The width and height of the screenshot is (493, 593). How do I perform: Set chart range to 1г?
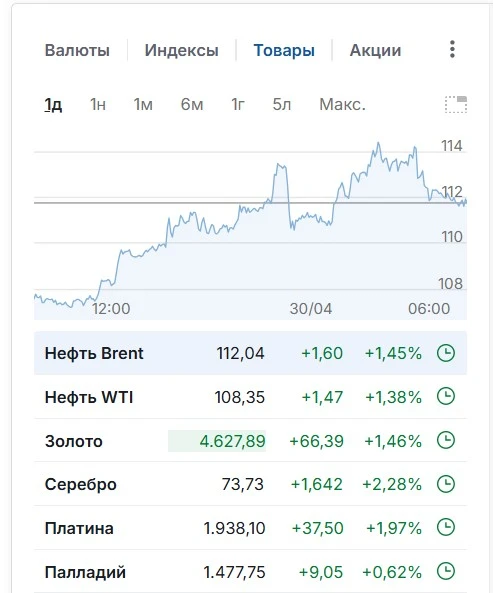pos(238,104)
